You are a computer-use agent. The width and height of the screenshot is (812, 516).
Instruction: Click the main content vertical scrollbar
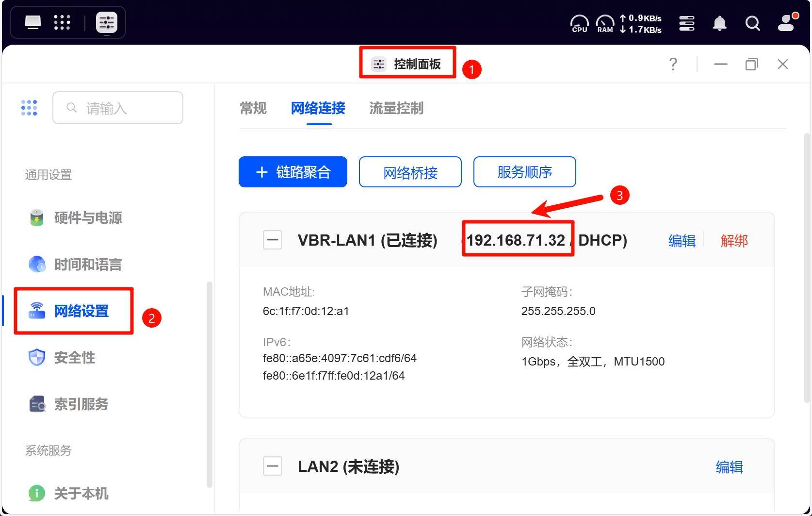tap(807, 267)
